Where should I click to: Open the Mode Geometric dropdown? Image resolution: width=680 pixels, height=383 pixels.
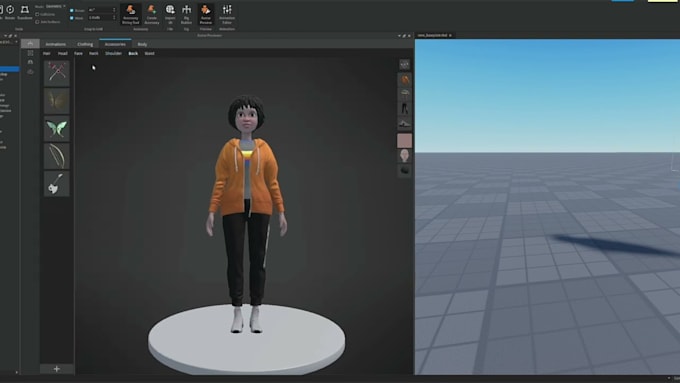pos(56,7)
